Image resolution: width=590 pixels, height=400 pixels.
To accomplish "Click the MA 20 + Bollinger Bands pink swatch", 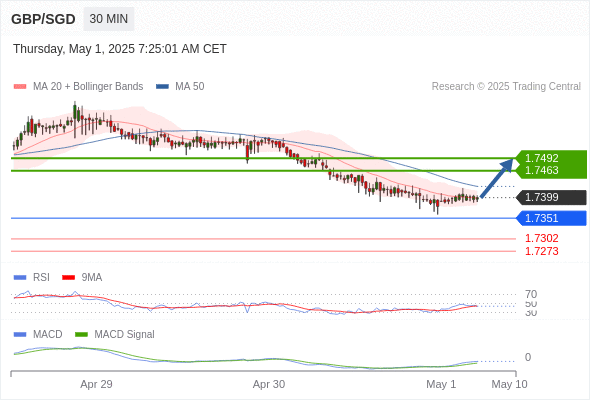I will click(20, 87).
